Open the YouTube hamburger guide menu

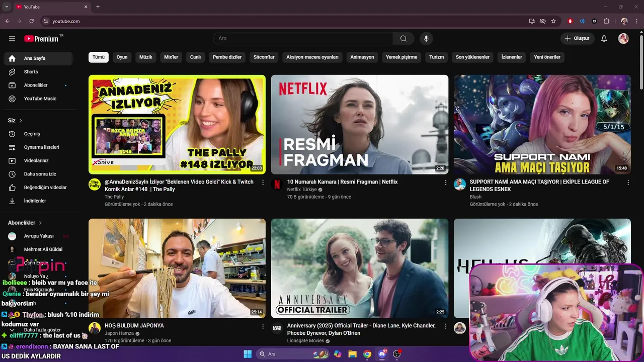pyautogui.click(x=12, y=39)
